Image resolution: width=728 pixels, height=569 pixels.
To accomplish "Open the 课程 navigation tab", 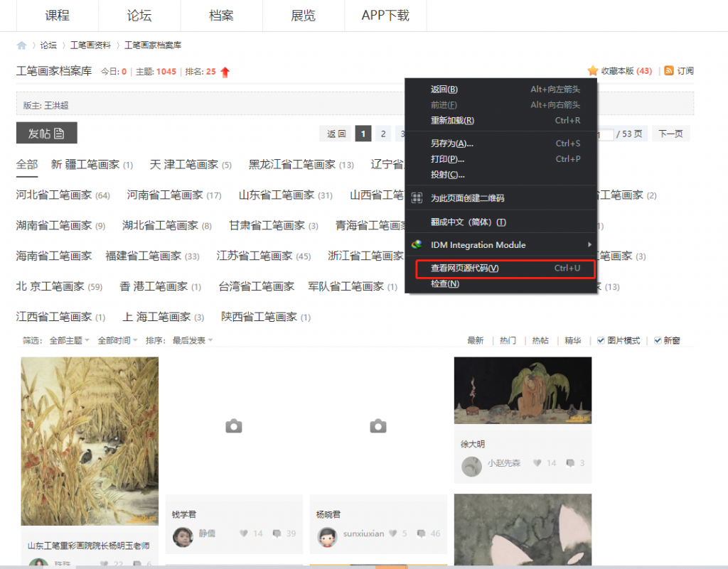I will coord(57,16).
